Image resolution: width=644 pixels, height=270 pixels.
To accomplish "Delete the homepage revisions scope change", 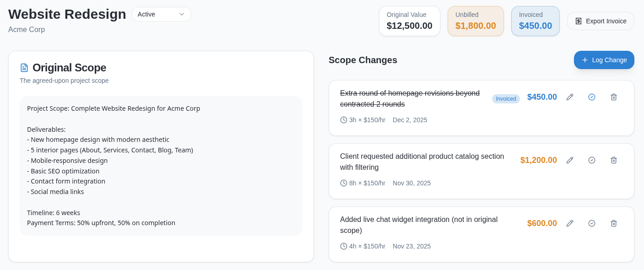I will click(x=614, y=97).
